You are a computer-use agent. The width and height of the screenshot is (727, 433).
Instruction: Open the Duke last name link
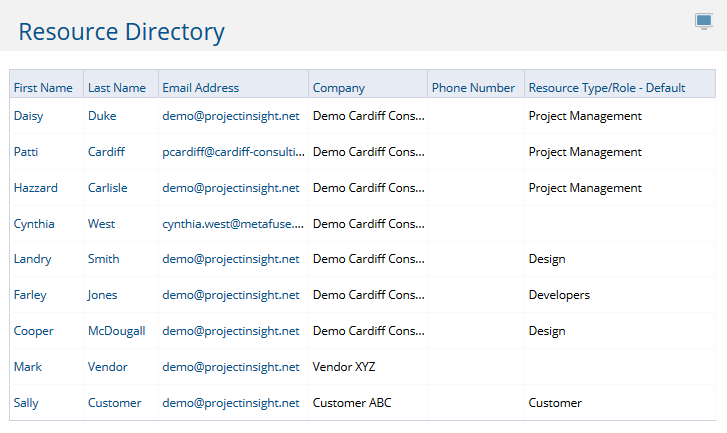[102, 116]
